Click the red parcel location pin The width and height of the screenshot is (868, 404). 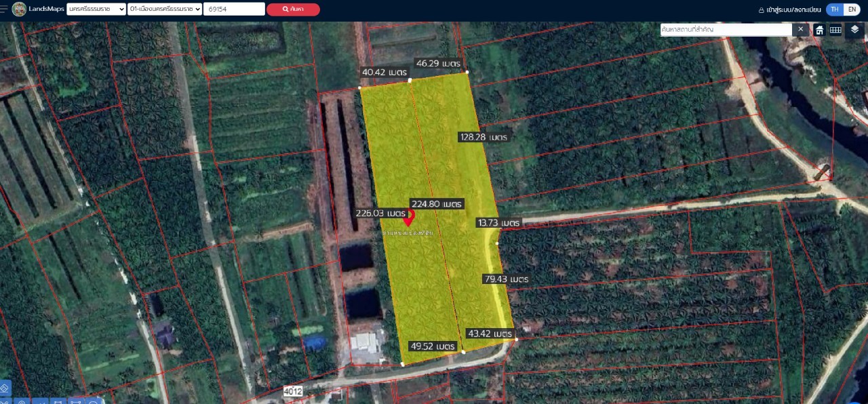[x=408, y=218]
